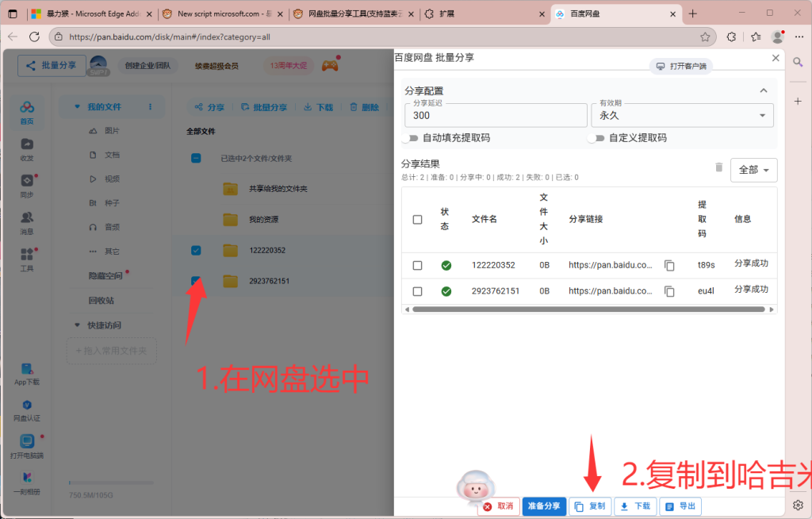Enable 自动填充提取码 toggle

coord(412,137)
